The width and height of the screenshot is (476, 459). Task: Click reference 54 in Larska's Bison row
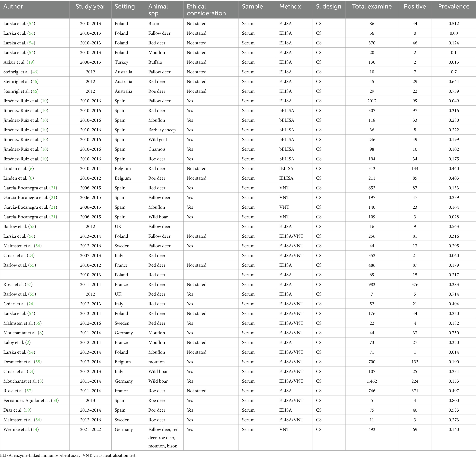[31, 24]
